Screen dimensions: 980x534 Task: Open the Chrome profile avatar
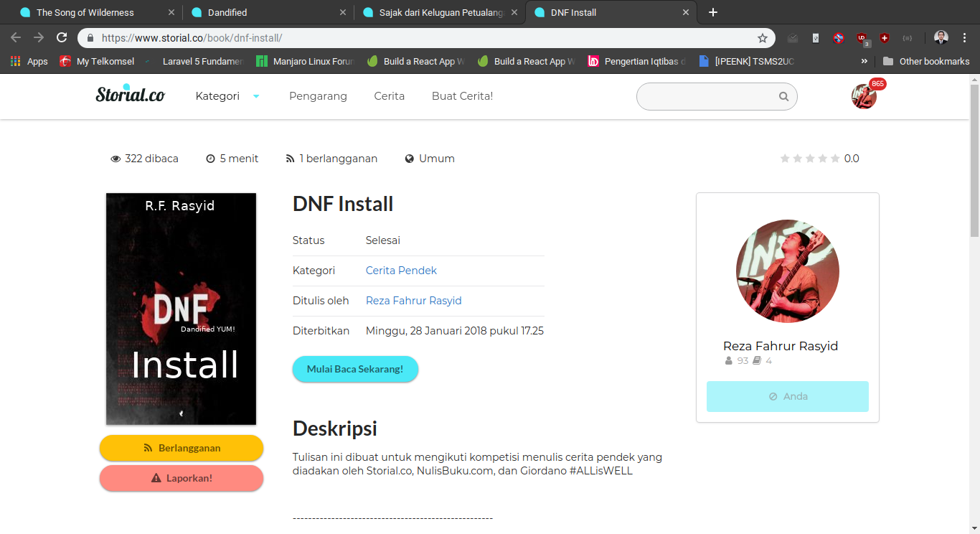click(941, 38)
